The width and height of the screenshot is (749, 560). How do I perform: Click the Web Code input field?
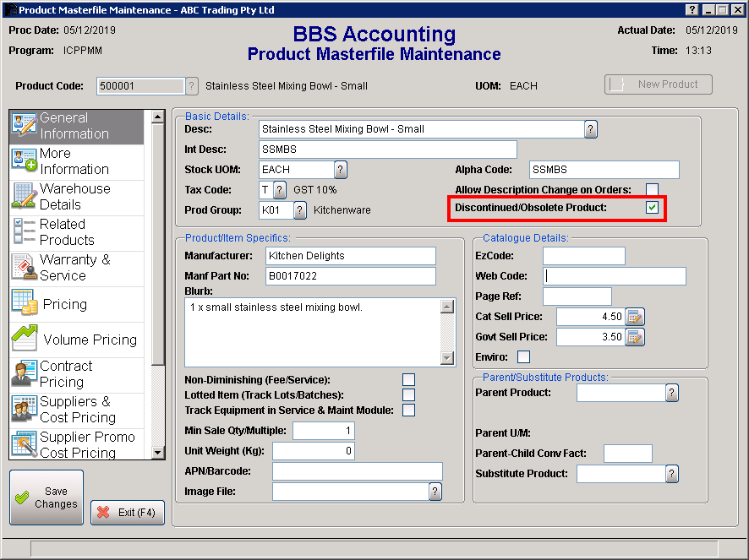click(x=615, y=276)
